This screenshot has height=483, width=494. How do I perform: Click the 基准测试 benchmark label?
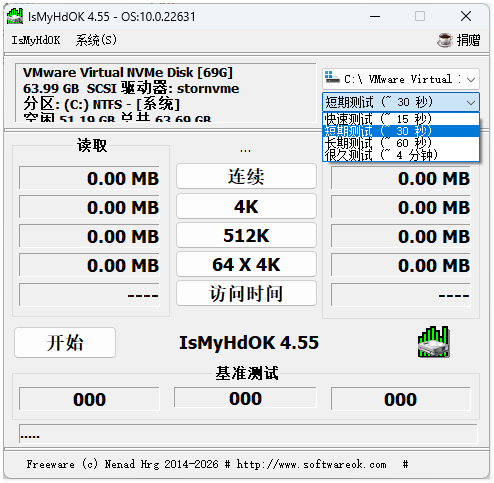(x=247, y=373)
